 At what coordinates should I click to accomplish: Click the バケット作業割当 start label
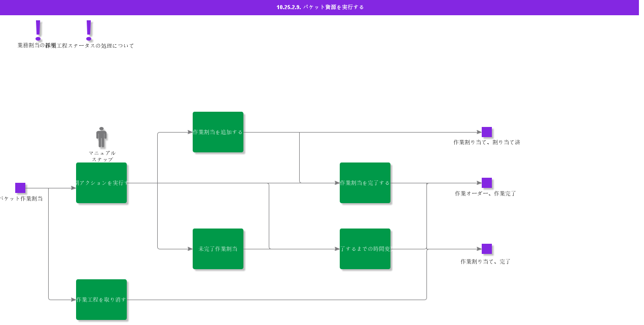(x=21, y=199)
